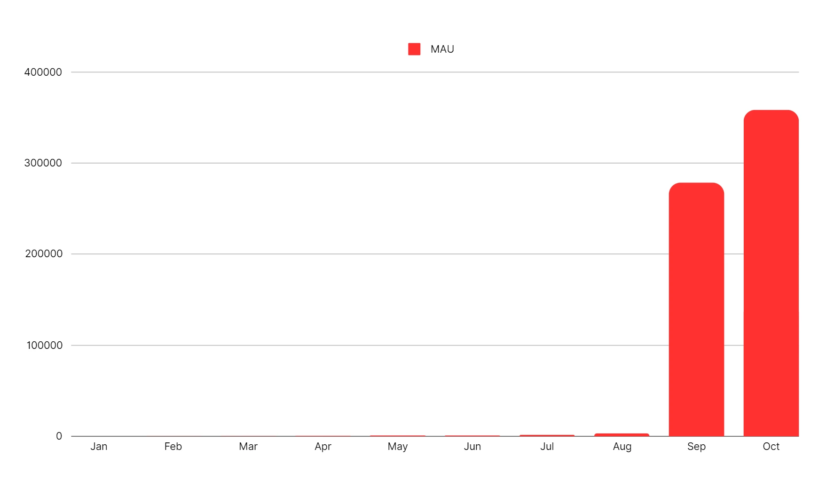This screenshot has width=834, height=504.
Task: Click the Mar axis label
Action: point(248,446)
